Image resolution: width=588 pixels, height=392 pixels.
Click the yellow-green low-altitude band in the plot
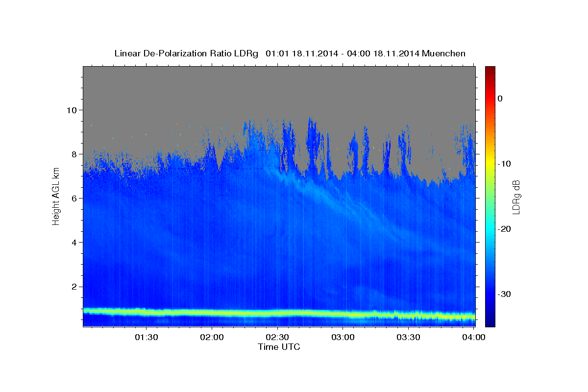pyautogui.click(x=279, y=313)
